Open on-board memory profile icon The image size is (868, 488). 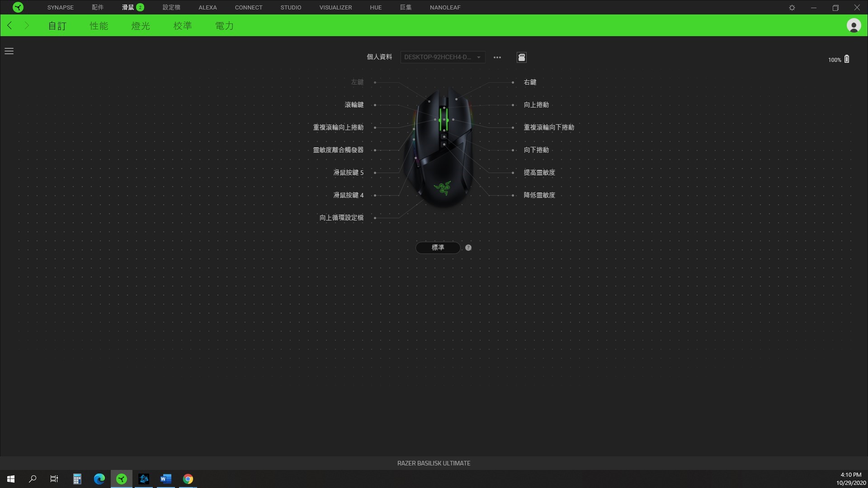522,57
